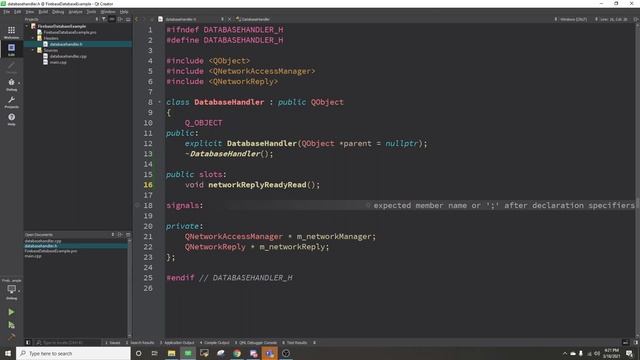
Task: Show the Application Output pane
Action: (x=177, y=343)
